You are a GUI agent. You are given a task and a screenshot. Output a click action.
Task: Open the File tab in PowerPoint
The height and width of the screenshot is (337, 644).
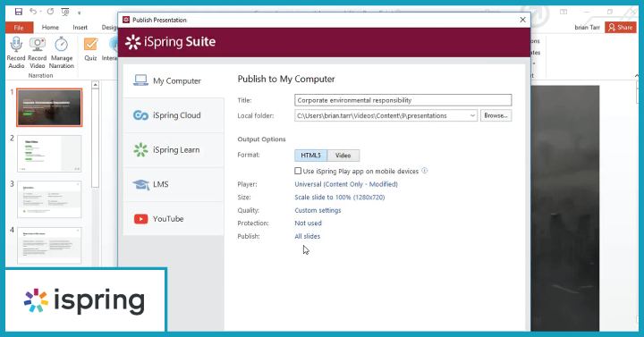pos(19,28)
